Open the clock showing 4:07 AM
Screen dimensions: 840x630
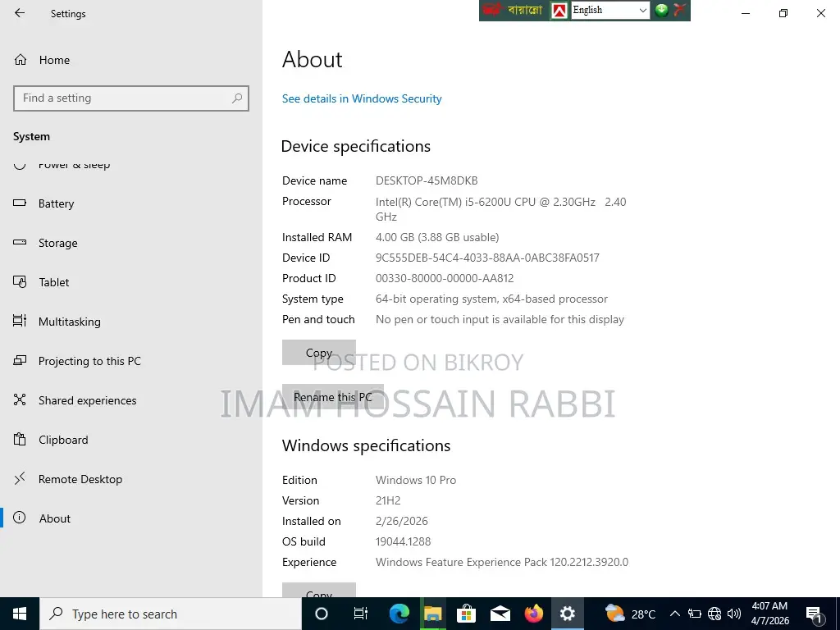click(x=769, y=614)
